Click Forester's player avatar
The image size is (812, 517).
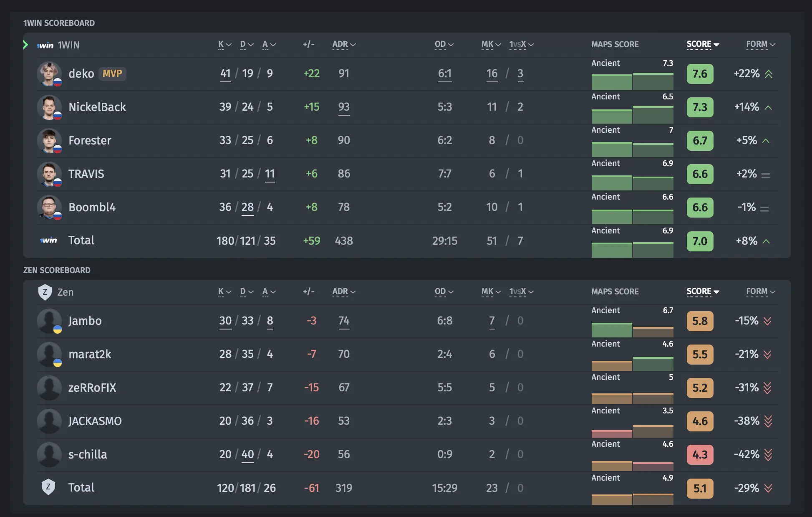coord(49,140)
